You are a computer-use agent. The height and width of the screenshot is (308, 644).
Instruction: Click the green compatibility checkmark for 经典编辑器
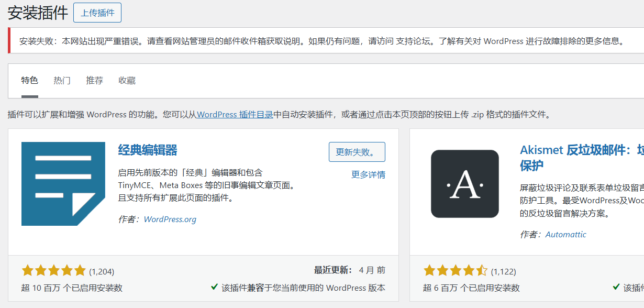[x=214, y=287]
